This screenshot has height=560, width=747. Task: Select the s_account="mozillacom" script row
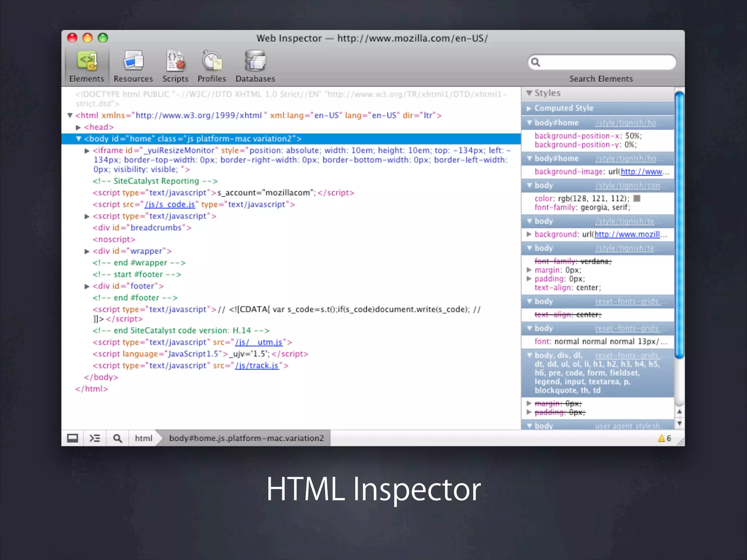tap(223, 193)
